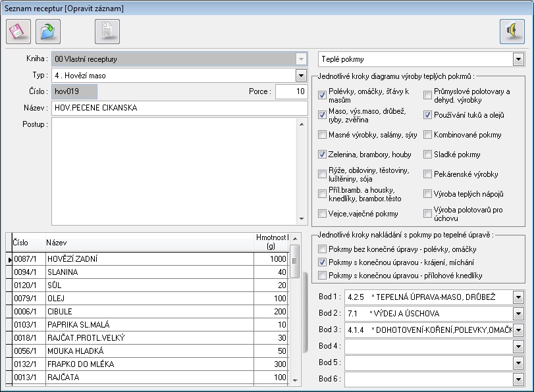Image resolution: width=534 pixels, height=392 pixels.
Task: Uncheck Používání tuků a olejů
Action: (x=427, y=115)
